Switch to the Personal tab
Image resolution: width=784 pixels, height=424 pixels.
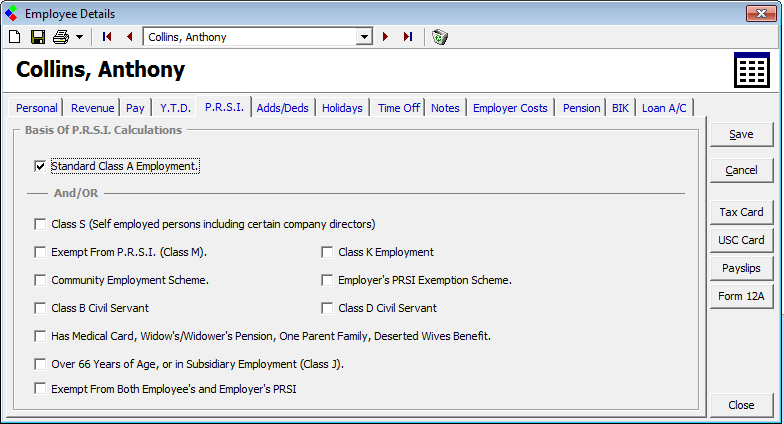point(36,108)
